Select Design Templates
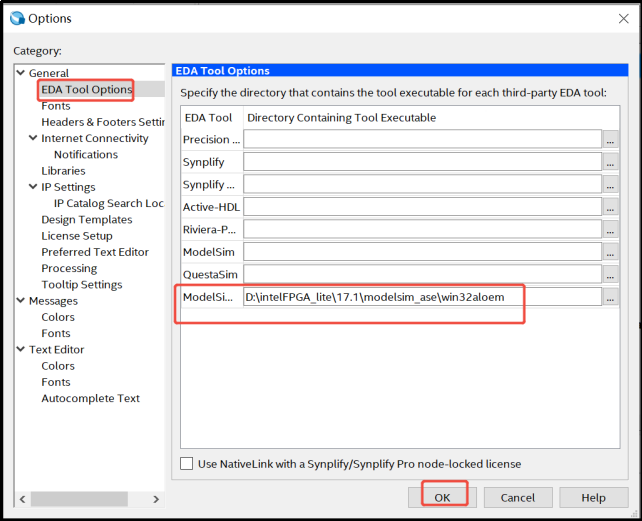642x521 pixels. [87, 220]
